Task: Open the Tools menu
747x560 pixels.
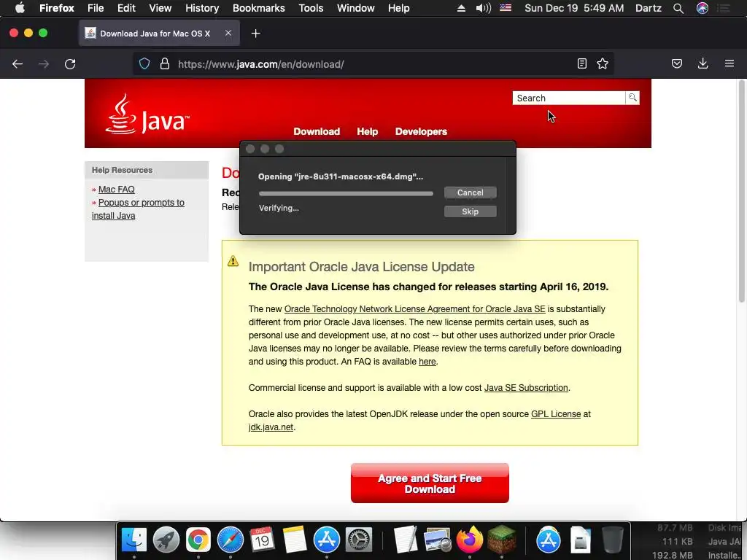Action: click(311, 8)
